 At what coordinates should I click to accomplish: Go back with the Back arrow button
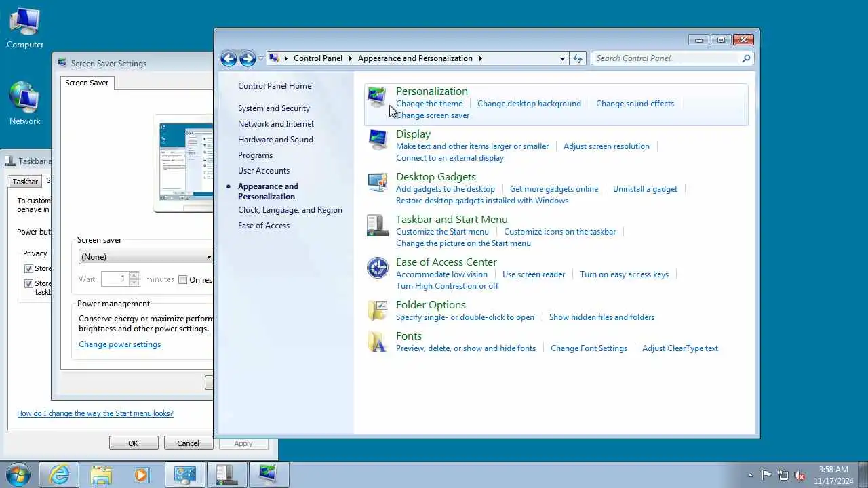tap(229, 58)
